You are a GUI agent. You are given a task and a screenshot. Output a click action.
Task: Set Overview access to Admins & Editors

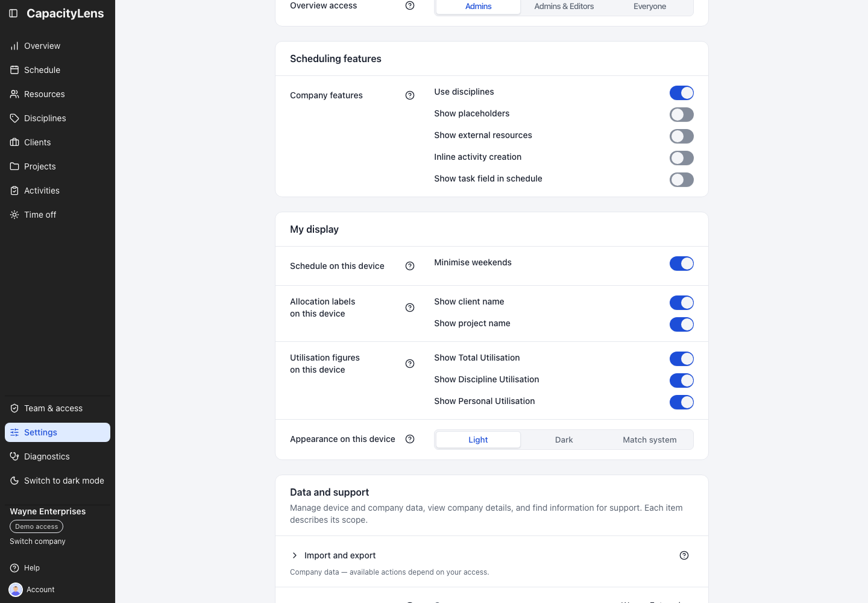point(564,7)
